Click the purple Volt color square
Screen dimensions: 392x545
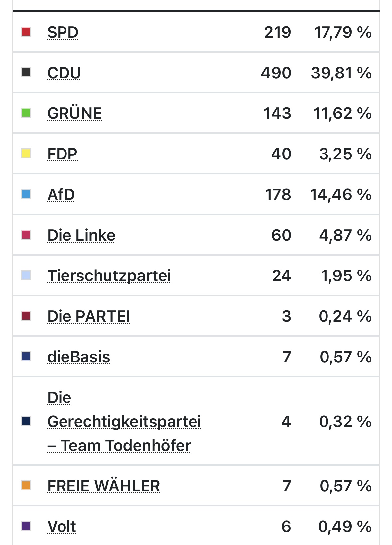pyautogui.click(x=26, y=526)
